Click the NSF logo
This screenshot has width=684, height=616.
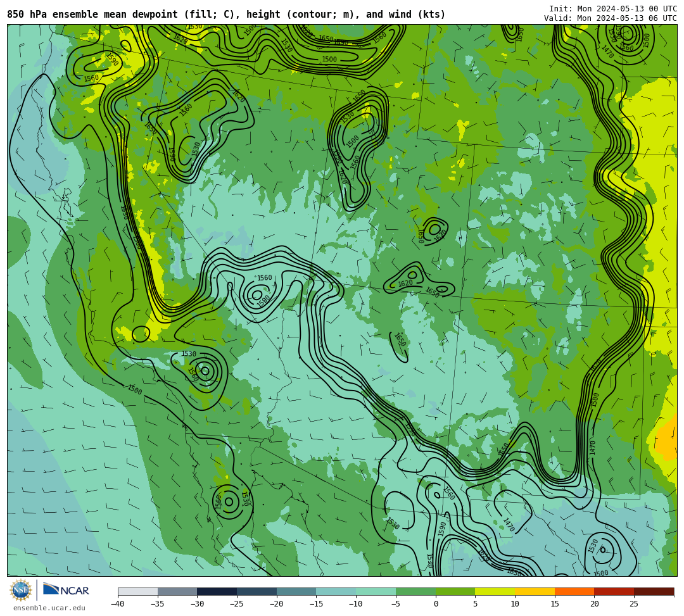coord(20,591)
